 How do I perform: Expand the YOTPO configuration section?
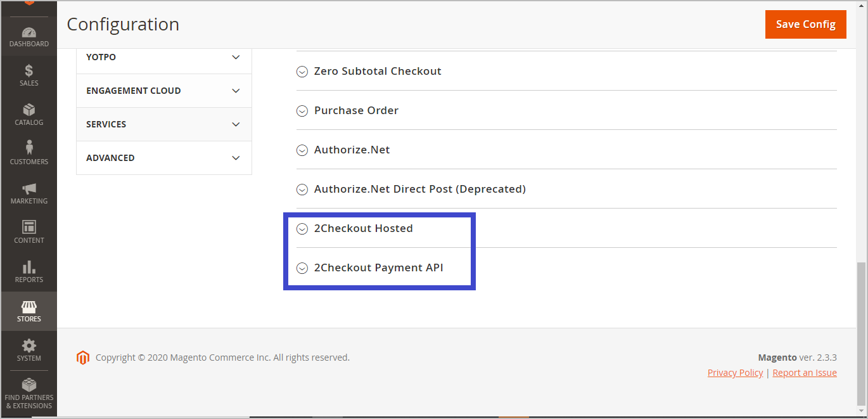tap(164, 57)
